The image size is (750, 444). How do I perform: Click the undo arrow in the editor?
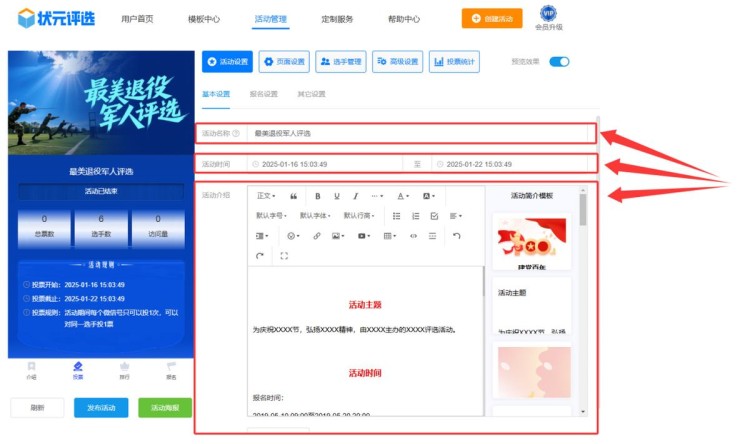pos(457,236)
